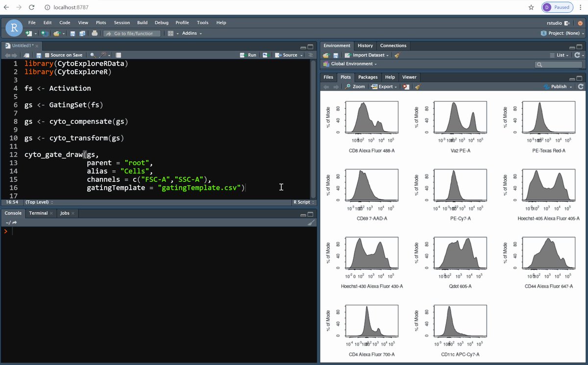Switch to the Connections tab
588x365 pixels.
point(393,46)
